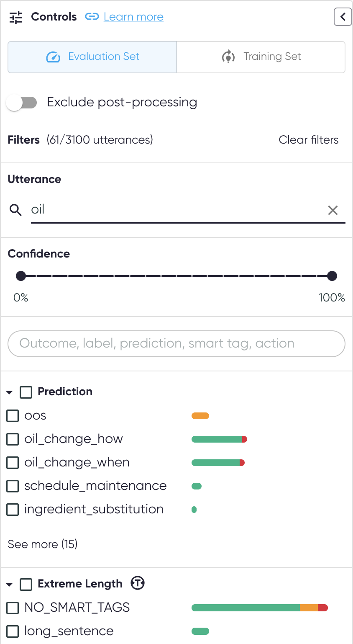Collapse the Extreme Length section arrow

click(10, 585)
